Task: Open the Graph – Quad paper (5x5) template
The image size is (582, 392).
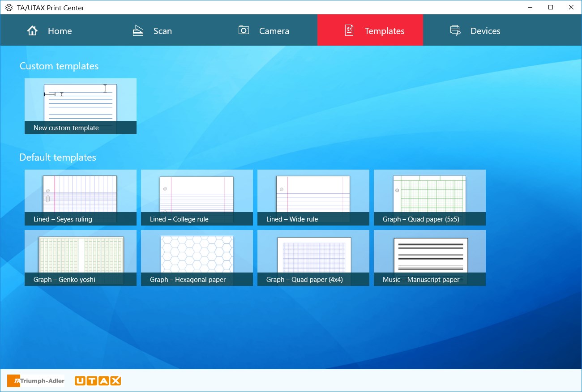Action: click(x=429, y=197)
